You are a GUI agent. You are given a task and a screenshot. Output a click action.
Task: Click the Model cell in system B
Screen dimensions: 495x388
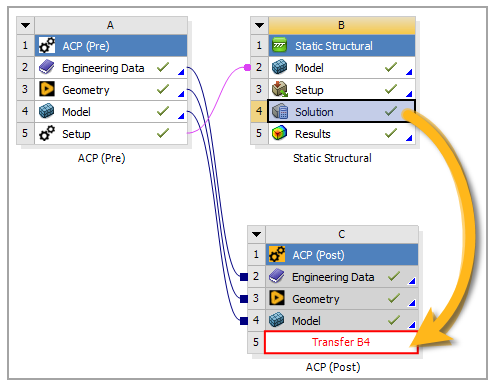pos(342,68)
